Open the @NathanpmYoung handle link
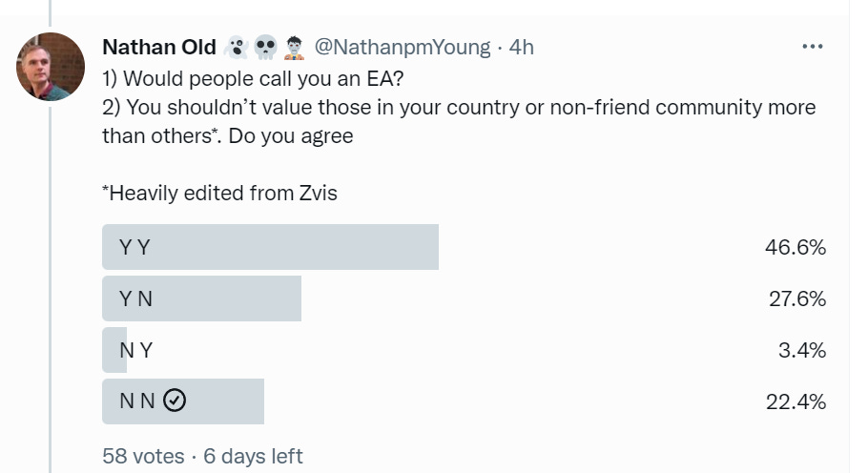 tap(403, 48)
